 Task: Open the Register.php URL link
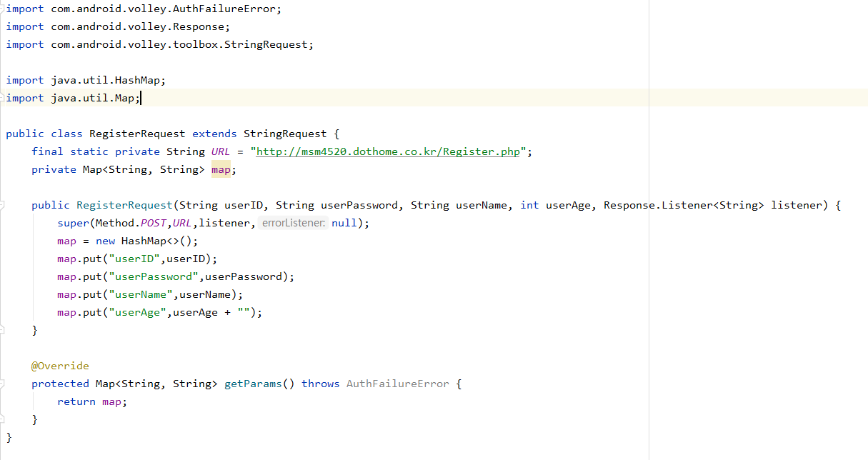tap(388, 151)
